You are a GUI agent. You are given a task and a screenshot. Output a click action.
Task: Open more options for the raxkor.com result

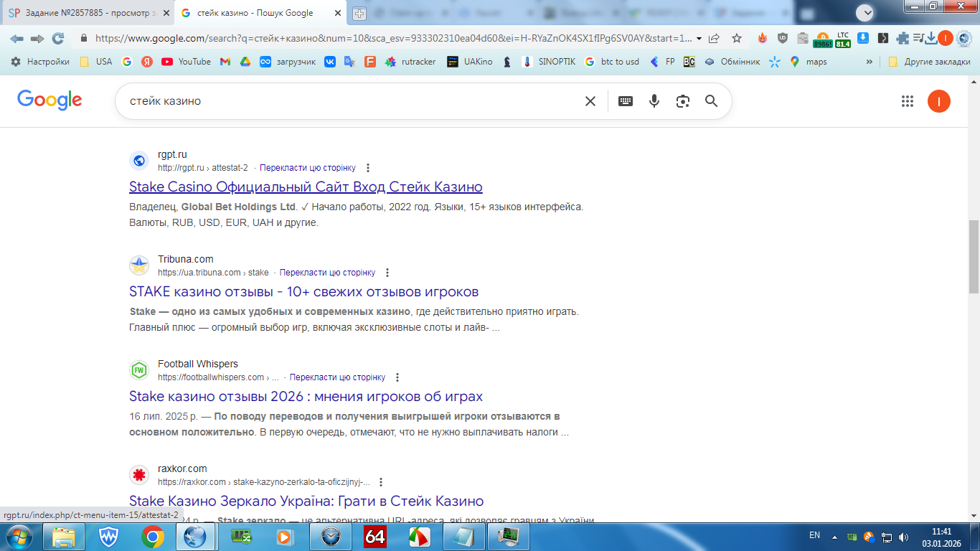tap(381, 482)
